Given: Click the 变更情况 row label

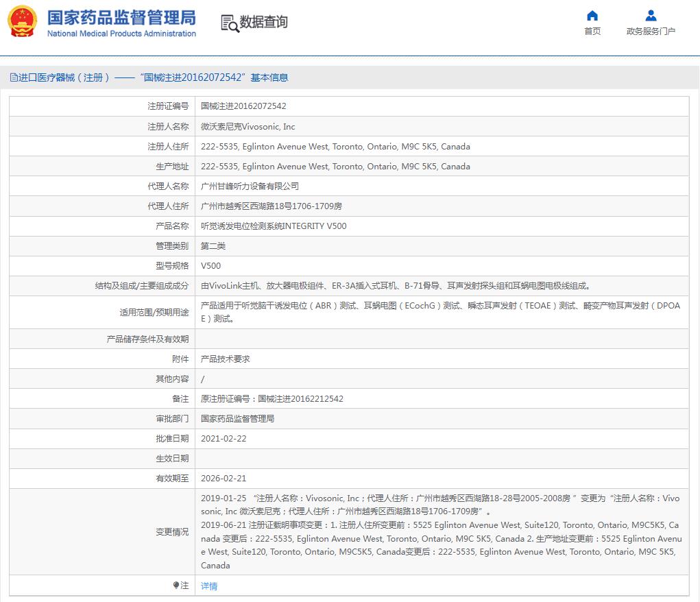Looking at the screenshot, I should 172,532.
